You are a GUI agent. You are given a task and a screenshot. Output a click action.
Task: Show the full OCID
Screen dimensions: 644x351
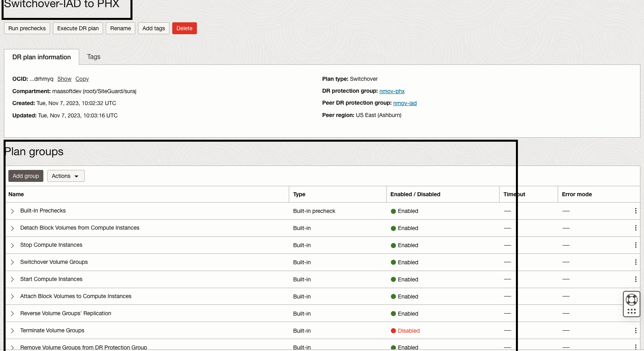(64, 79)
